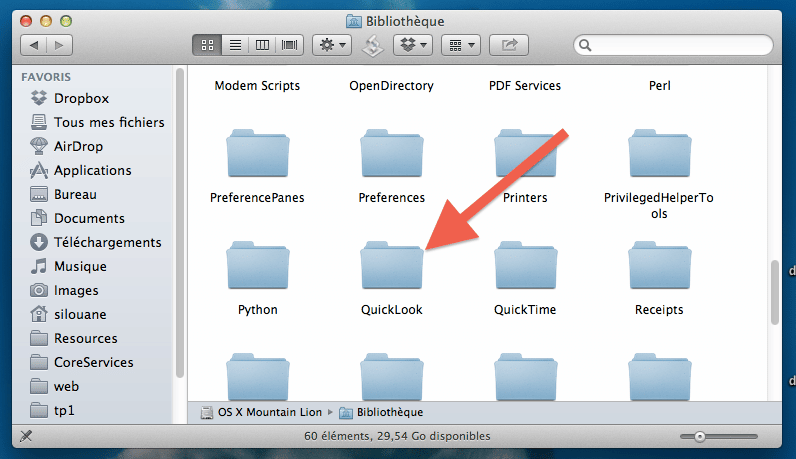This screenshot has width=796, height=459.
Task: Select Tous mes fichiers in sidebar
Action: 97,122
